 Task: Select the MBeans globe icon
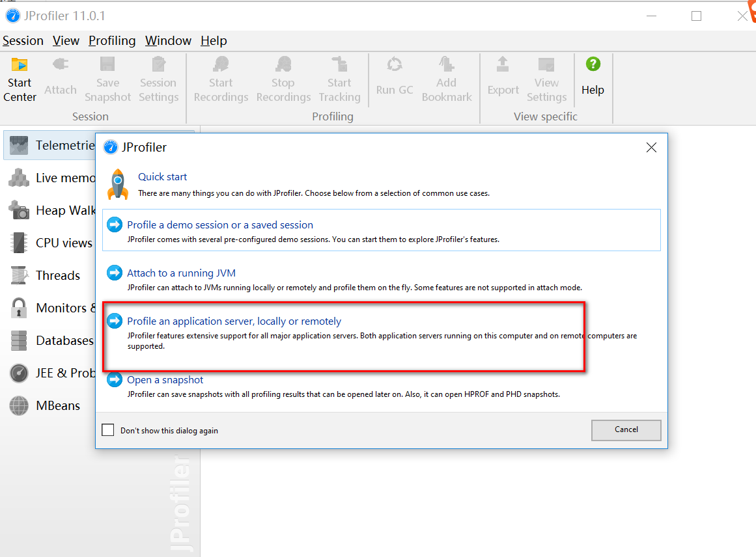19,405
